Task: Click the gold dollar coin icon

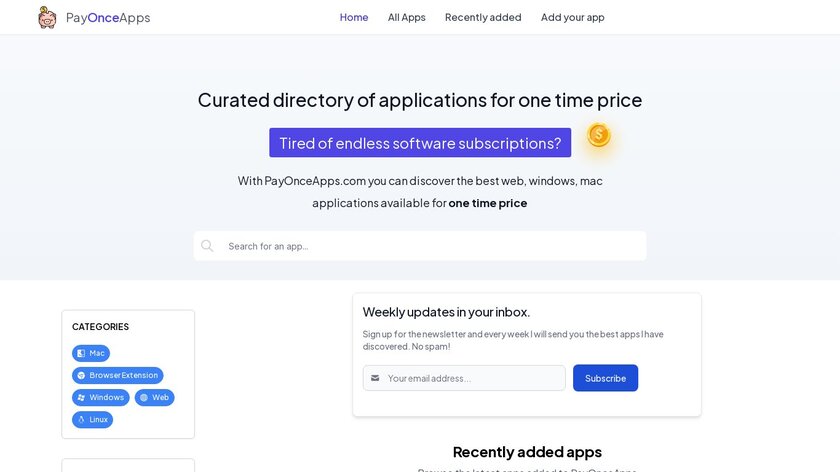Action: pos(598,135)
